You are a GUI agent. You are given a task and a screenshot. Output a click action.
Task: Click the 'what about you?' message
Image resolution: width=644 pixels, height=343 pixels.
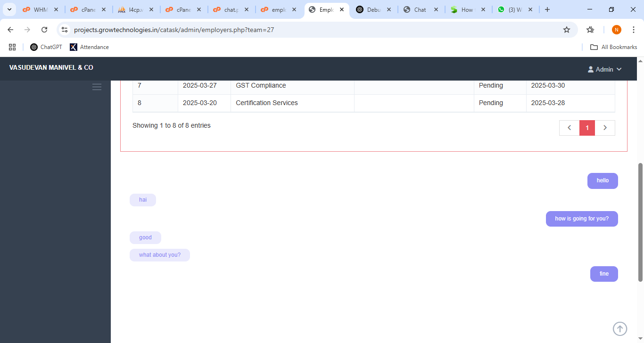click(160, 255)
